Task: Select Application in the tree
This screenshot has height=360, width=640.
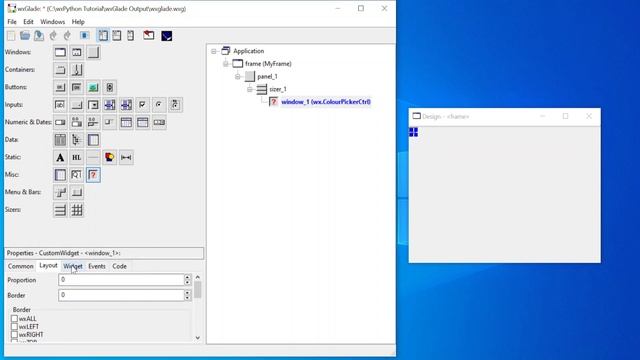Action: [x=249, y=51]
